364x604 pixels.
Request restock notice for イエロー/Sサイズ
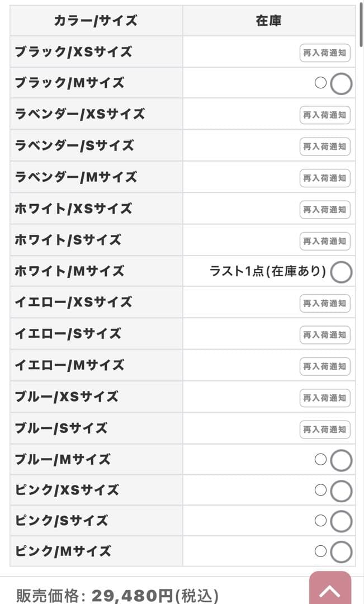click(x=325, y=334)
